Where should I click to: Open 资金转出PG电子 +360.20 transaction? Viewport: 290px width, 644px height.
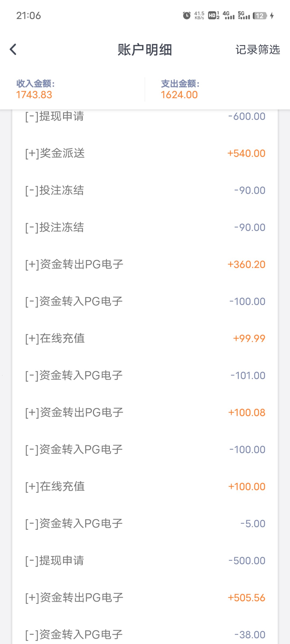click(145, 264)
